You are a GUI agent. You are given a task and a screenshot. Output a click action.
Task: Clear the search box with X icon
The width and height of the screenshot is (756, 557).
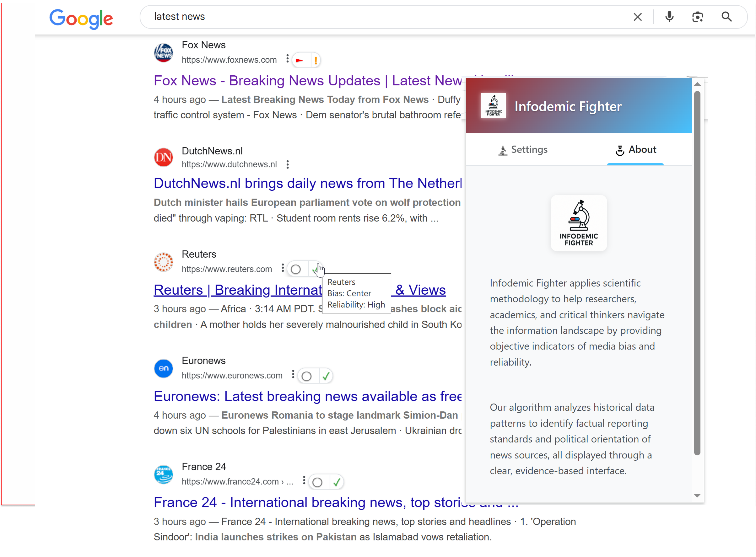point(638,17)
